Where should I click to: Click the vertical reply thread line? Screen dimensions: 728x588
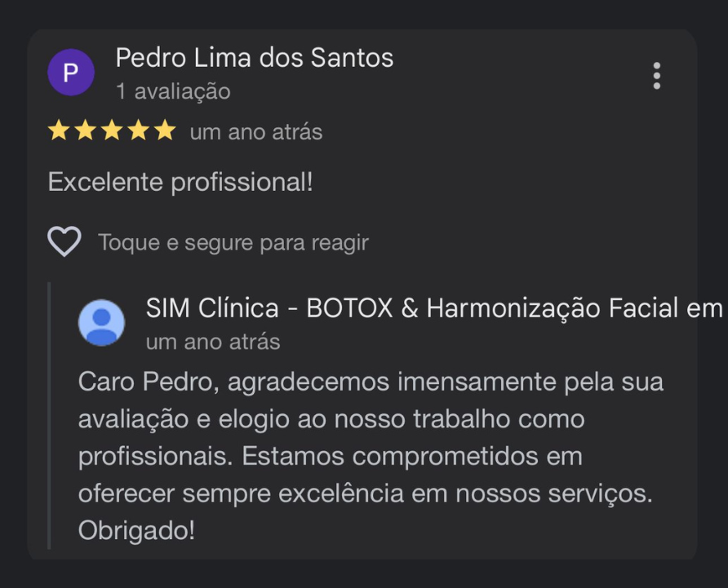coord(49,415)
